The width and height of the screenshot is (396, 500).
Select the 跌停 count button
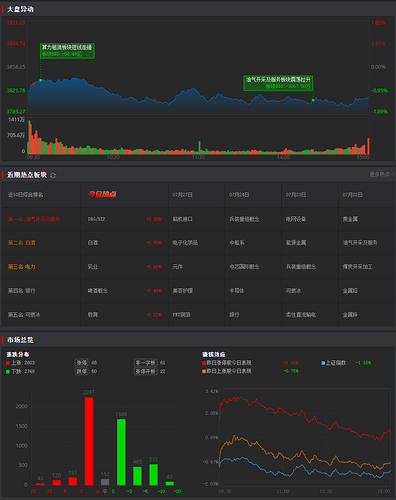82,371
